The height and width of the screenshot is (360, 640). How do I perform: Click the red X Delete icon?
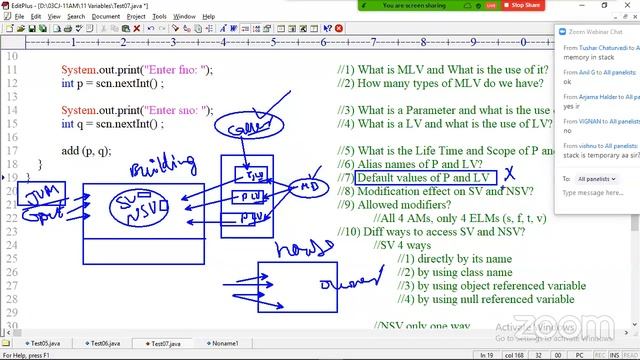[137, 29]
